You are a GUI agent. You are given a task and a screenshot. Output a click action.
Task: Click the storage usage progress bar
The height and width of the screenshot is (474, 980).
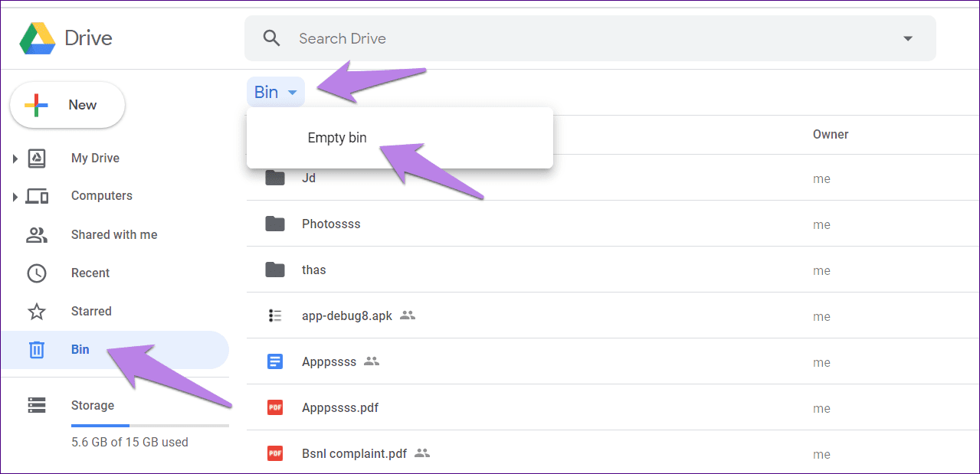click(x=149, y=425)
